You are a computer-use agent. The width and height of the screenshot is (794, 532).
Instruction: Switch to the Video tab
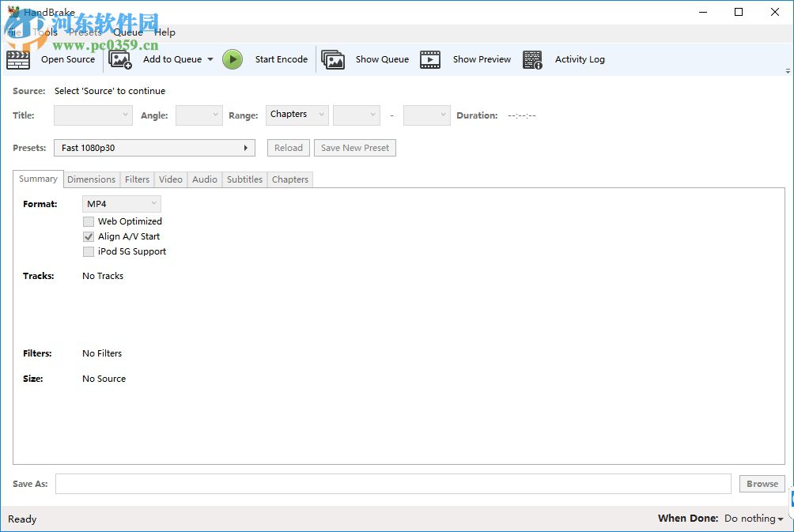click(x=171, y=179)
